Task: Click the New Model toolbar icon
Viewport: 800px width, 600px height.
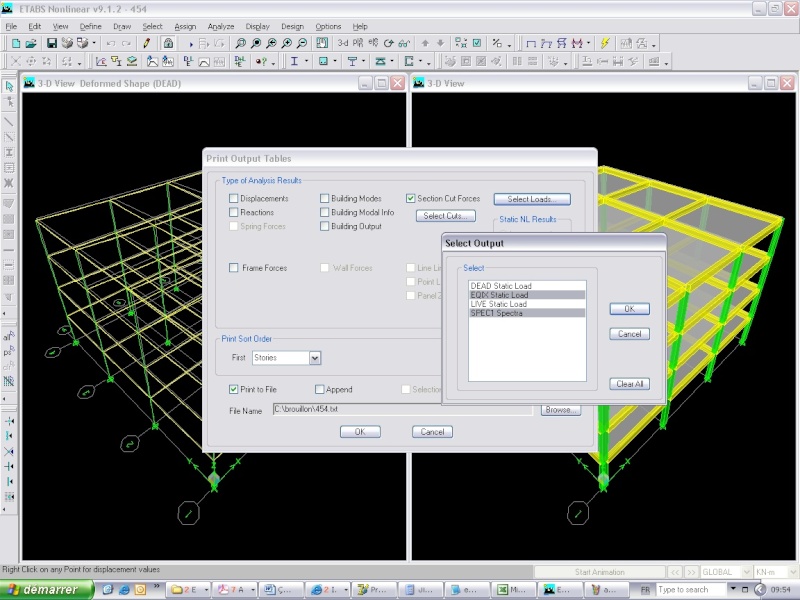Action: (x=16, y=43)
